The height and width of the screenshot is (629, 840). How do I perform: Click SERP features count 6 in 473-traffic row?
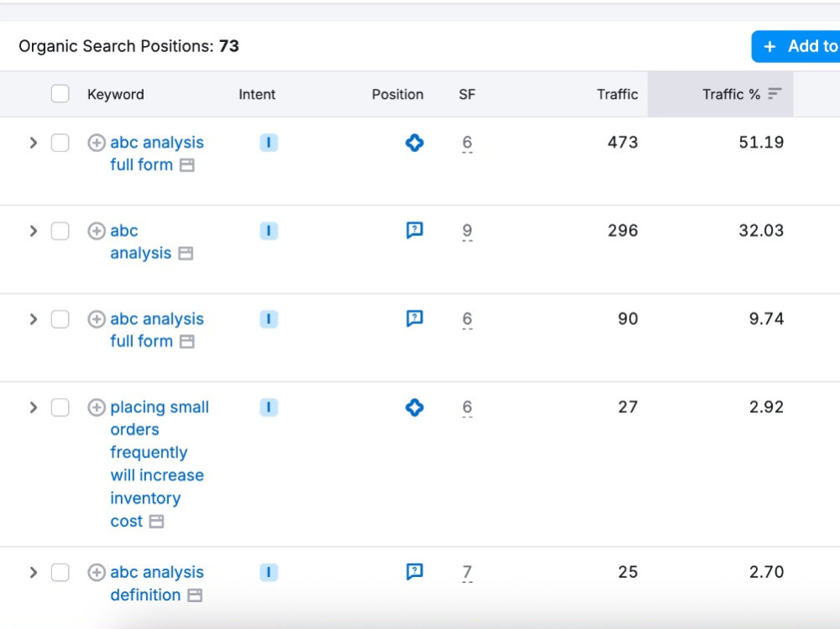(x=467, y=143)
